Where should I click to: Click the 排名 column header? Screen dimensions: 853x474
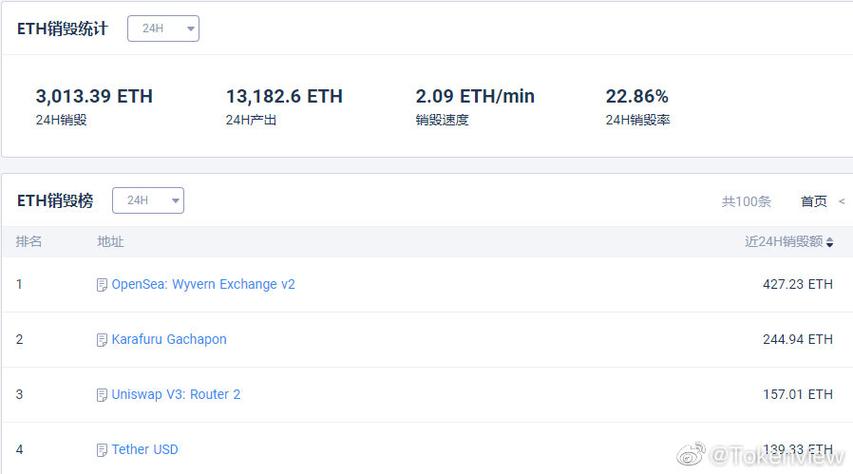pos(29,241)
